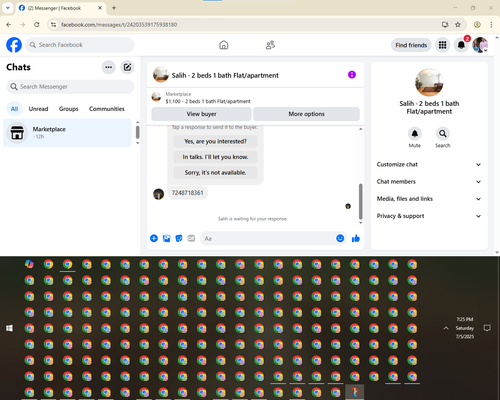Open taskbar clock showing 7:25 PM
500x400 pixels.
465,328
